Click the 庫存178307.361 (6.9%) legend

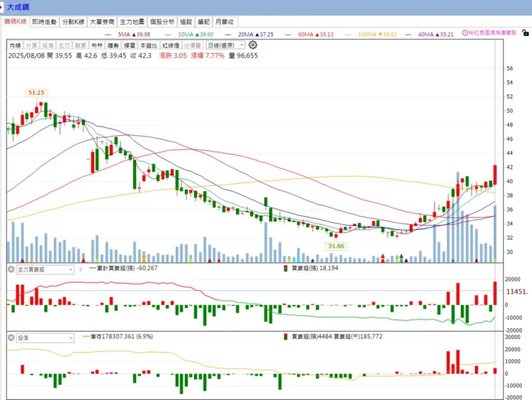118,337
